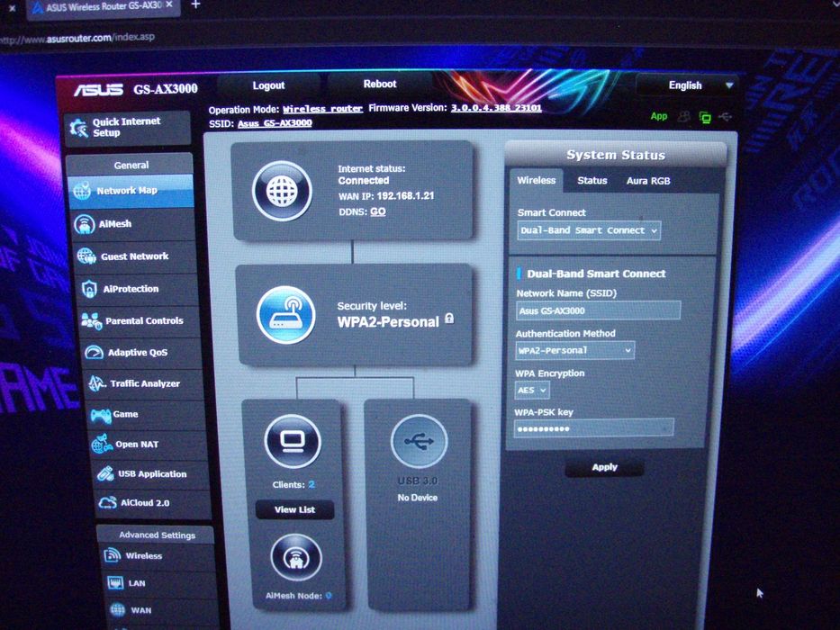This screenshot has height=630, width=840.
Task: Click the Clients count number 2
Action: pyautogui.click(x=312, y=484)
